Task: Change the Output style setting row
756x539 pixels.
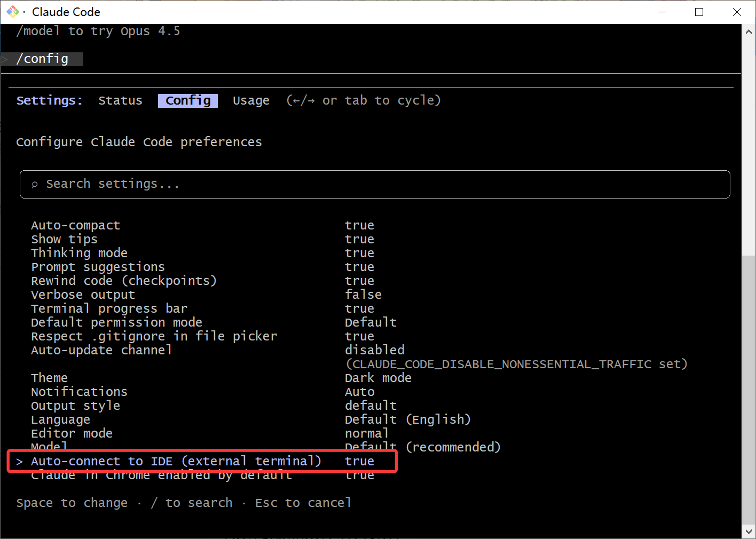Action: click(214, 406)
